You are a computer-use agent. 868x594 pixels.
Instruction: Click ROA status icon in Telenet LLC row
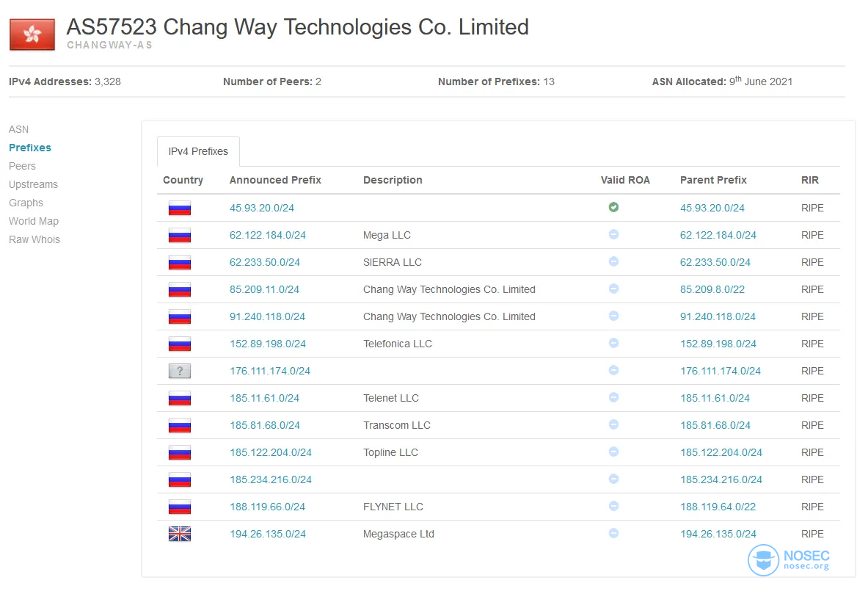613,397
